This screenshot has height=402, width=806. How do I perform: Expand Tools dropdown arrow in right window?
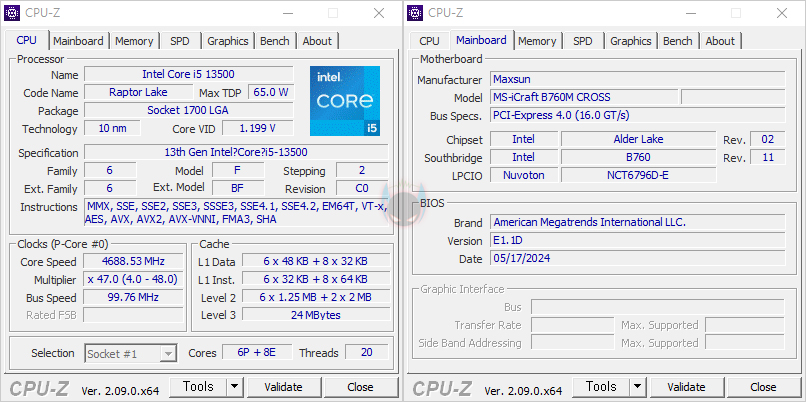tap(638, 387)
